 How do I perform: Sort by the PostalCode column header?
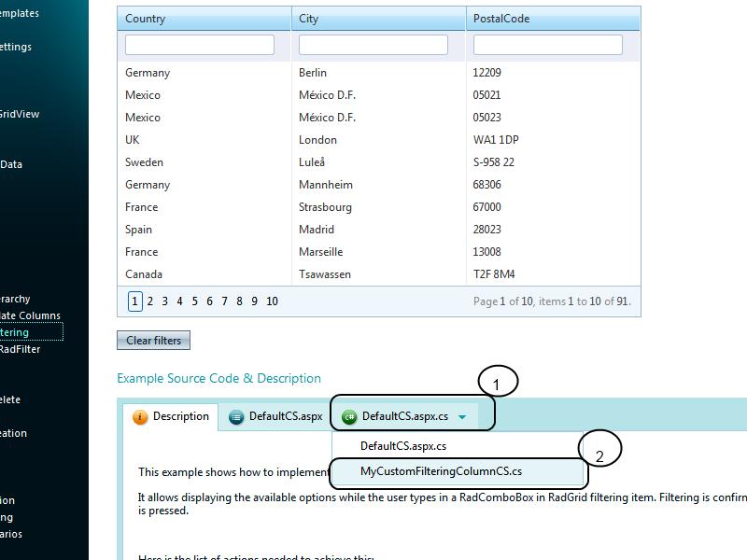point(501,19)
